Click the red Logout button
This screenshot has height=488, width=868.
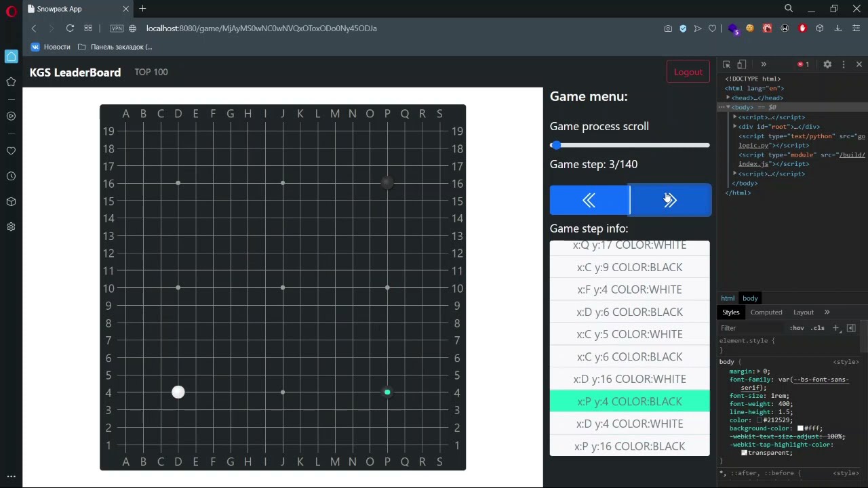click(x=688, y=72)
